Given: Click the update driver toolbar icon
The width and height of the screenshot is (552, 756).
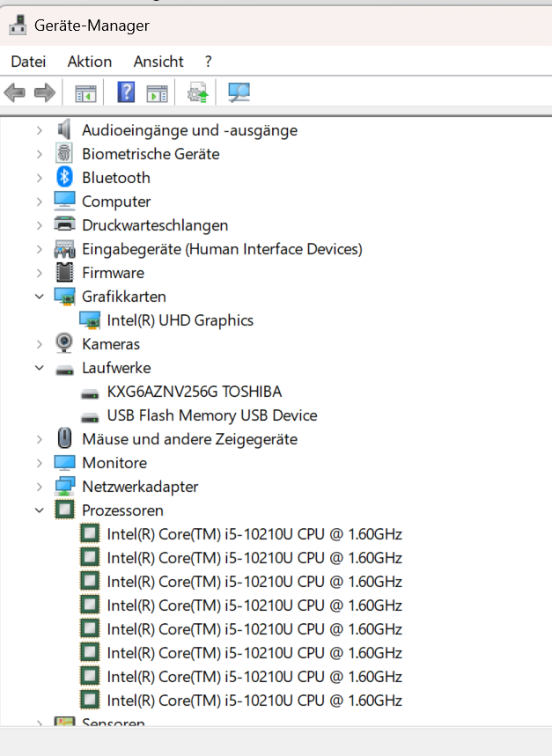Looking at the screenshot, I should click(x=197, y=92).
